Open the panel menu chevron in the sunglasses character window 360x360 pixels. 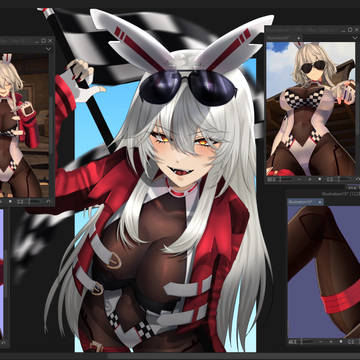click(355, 38)
